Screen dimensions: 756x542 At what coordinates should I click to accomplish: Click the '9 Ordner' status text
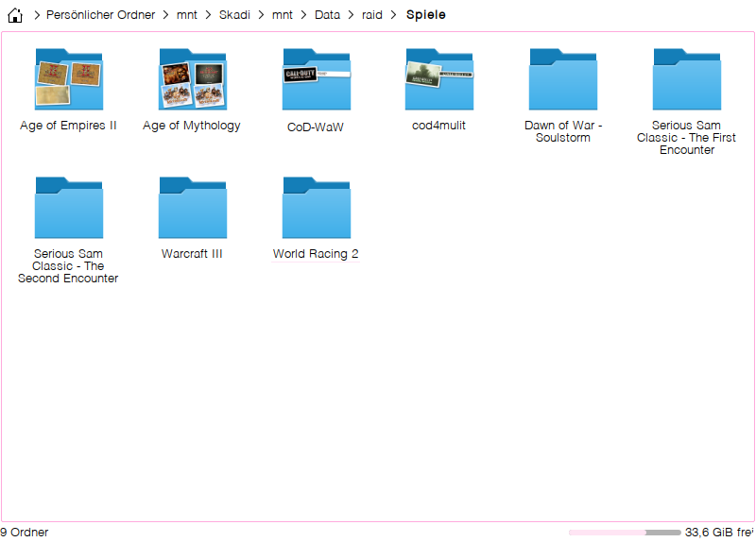(x=25, y=533)
